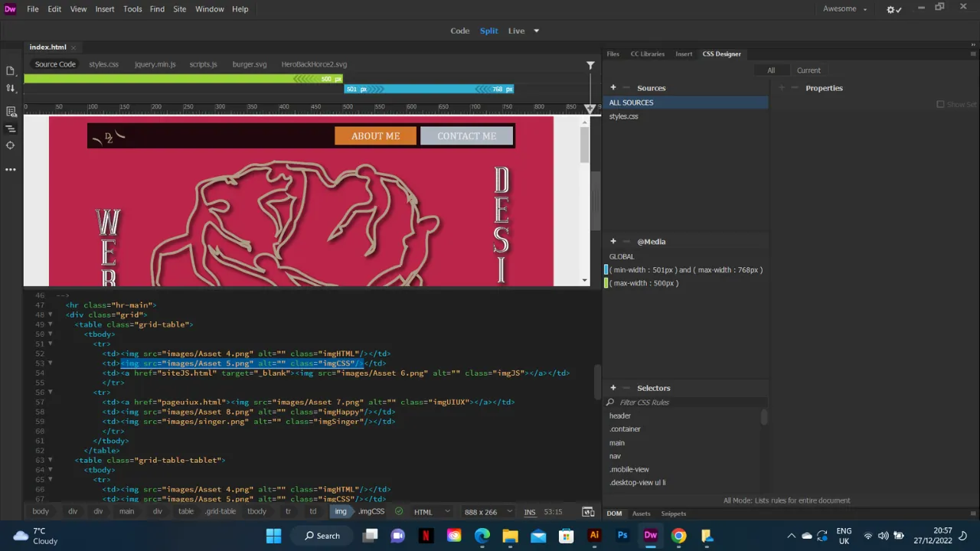The image size is (980, 551).
Task: Switch to Live view
Action: click(x=517, y=31)
